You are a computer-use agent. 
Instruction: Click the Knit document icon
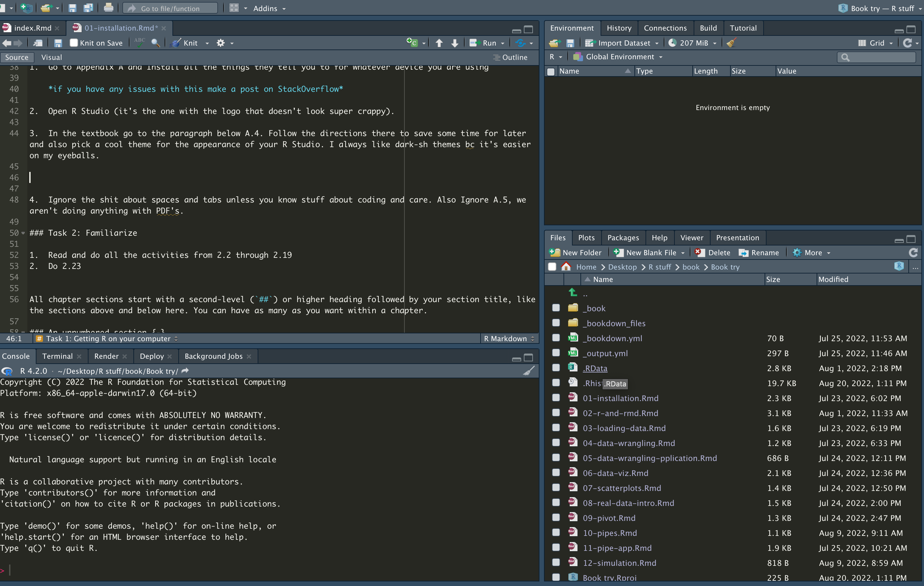coord(176,43)
